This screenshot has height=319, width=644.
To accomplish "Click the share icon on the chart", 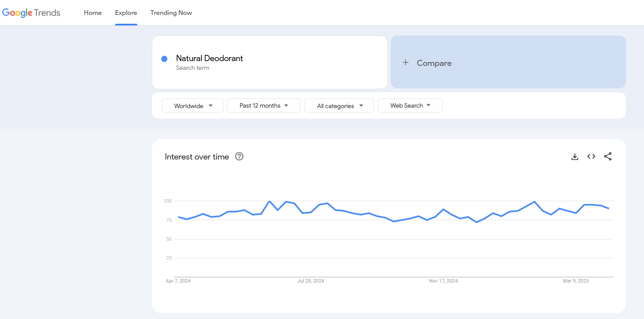I will pos(608,156).
